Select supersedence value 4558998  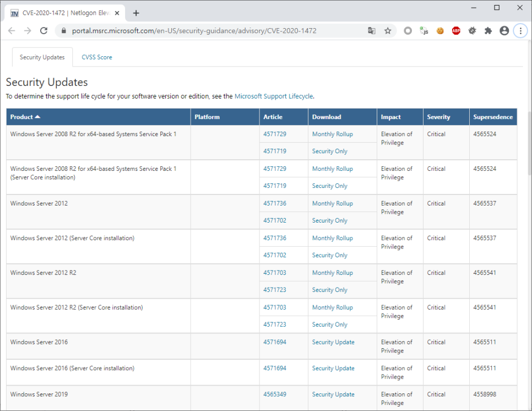[x=485, y=394]
